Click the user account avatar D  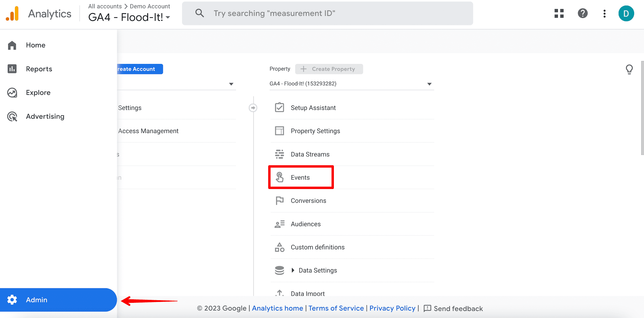[x=626, y=13]
